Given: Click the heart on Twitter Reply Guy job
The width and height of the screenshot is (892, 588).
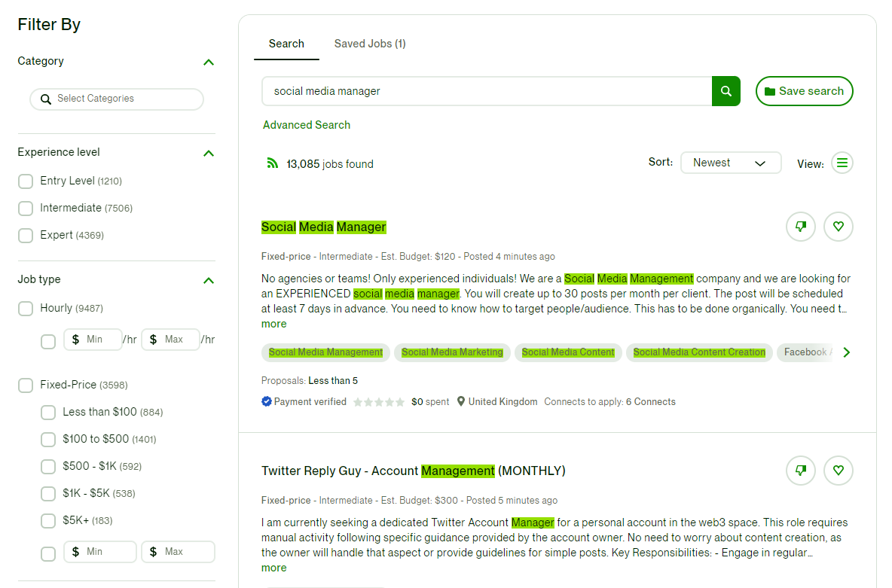Looking at the screenshot, I should click(838, 470).
